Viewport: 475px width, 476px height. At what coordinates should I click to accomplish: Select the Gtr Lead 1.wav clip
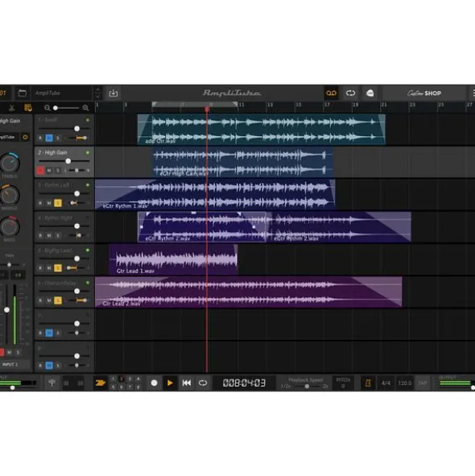click(173, 260)
